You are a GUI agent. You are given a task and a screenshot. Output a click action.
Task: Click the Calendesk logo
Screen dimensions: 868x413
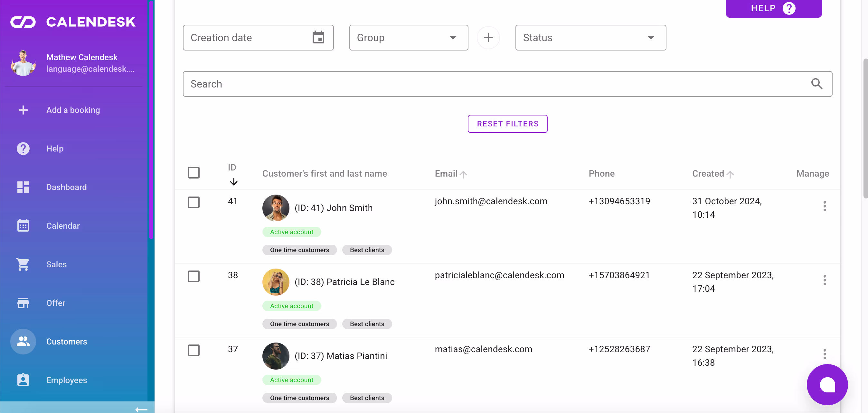click(x=73, y=22)
